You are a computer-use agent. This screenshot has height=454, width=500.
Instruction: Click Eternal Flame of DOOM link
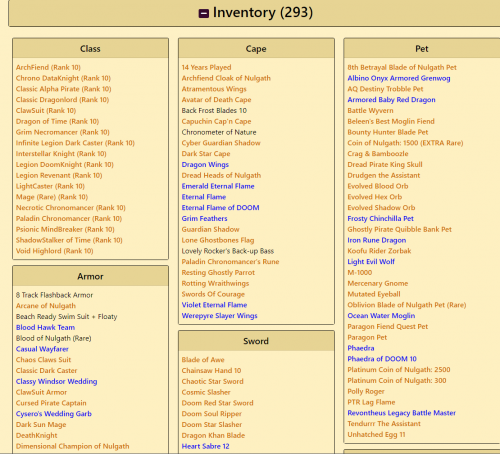pyautogui.click(x=220, y=208)
